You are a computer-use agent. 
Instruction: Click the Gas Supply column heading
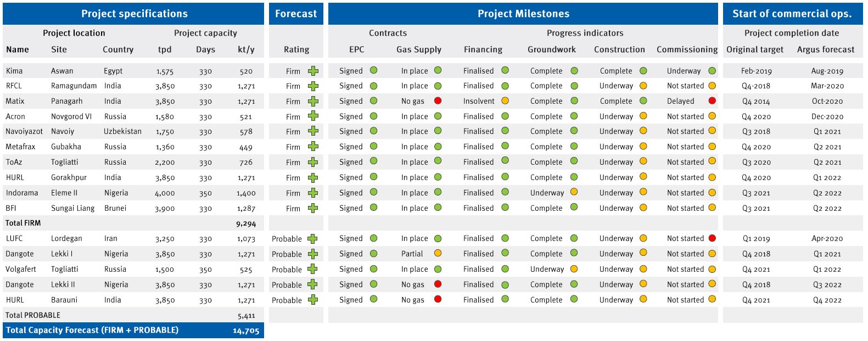pyautogui.click(x=418, y=49)
